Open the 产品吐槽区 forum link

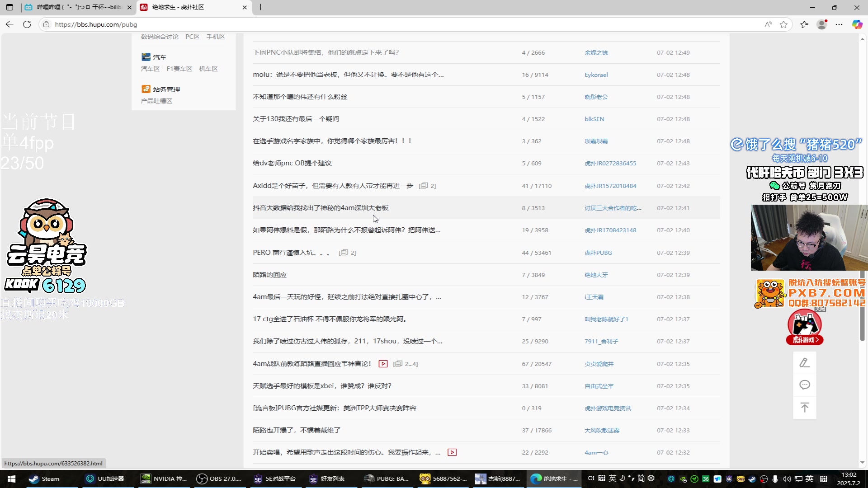(156, 101)
